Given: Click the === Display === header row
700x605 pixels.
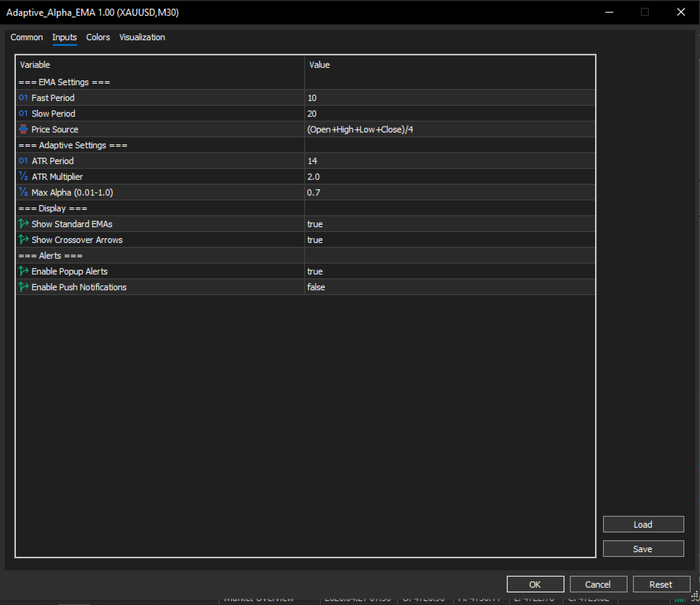Looking at the screenshot, I should click(305, 208).
